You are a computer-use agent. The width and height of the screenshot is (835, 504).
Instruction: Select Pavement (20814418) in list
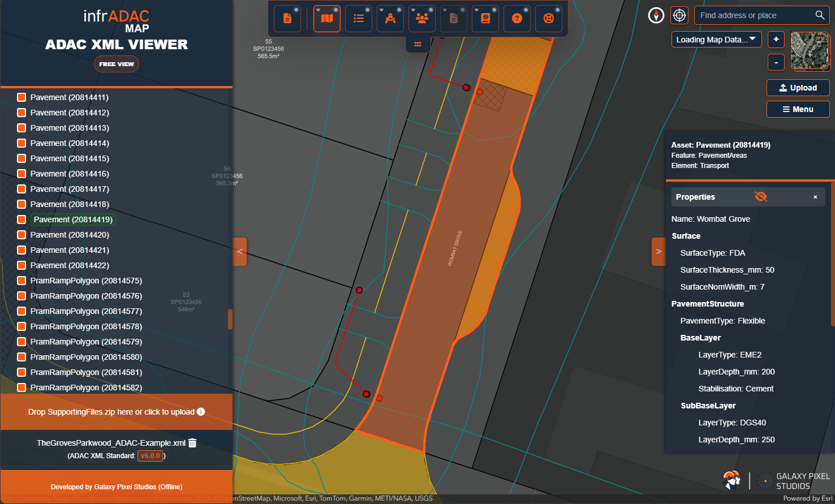click(70, 204)
